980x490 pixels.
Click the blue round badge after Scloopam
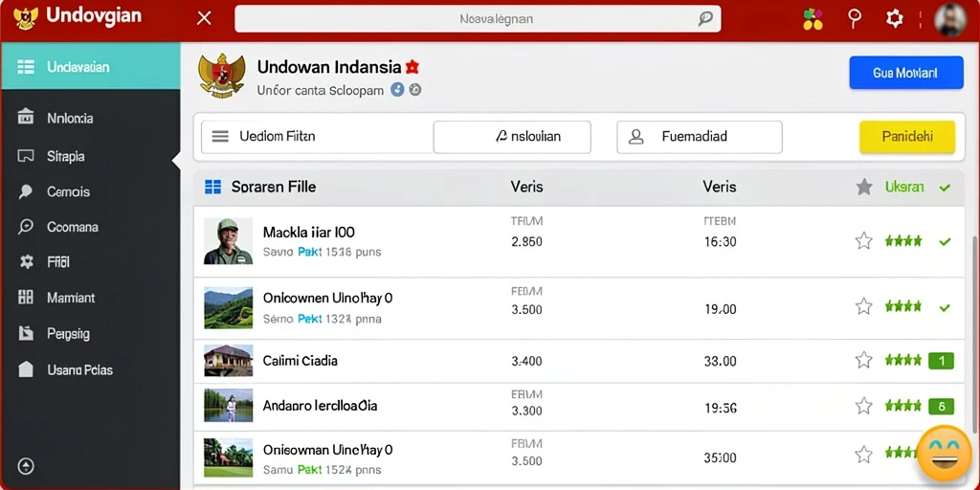[397, 90]
